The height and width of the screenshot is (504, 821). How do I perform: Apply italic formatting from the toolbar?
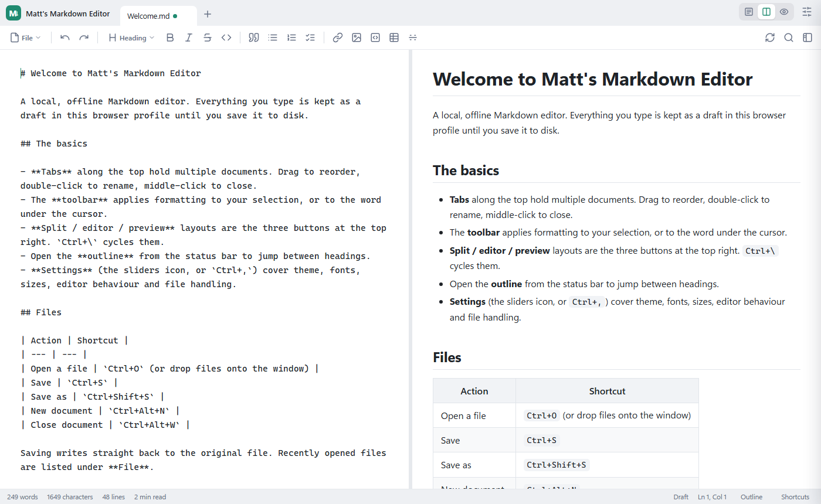pos(189,38)
